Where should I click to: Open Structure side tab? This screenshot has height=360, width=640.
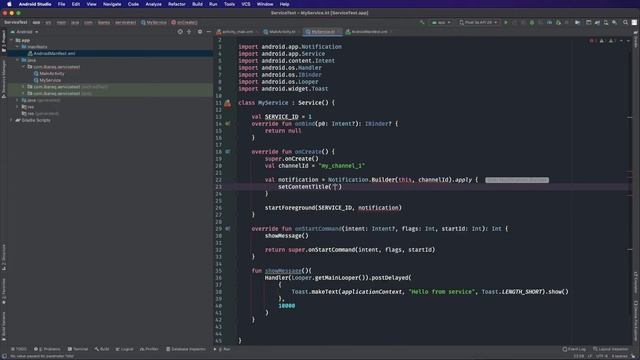4,258
